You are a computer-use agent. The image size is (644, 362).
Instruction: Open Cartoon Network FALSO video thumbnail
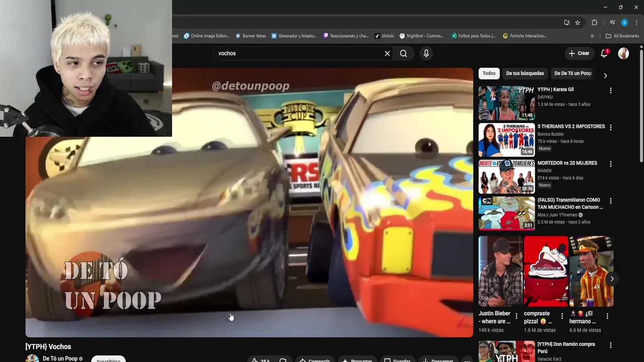pos(507,213)
